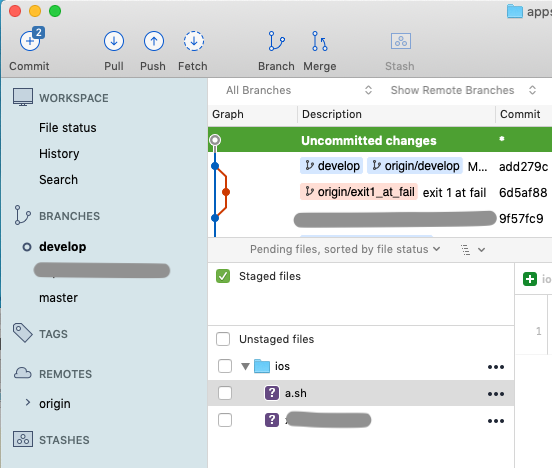Expand the origin remote
The width and height of the screenshot is (552, 468).
tap(28, 403)
